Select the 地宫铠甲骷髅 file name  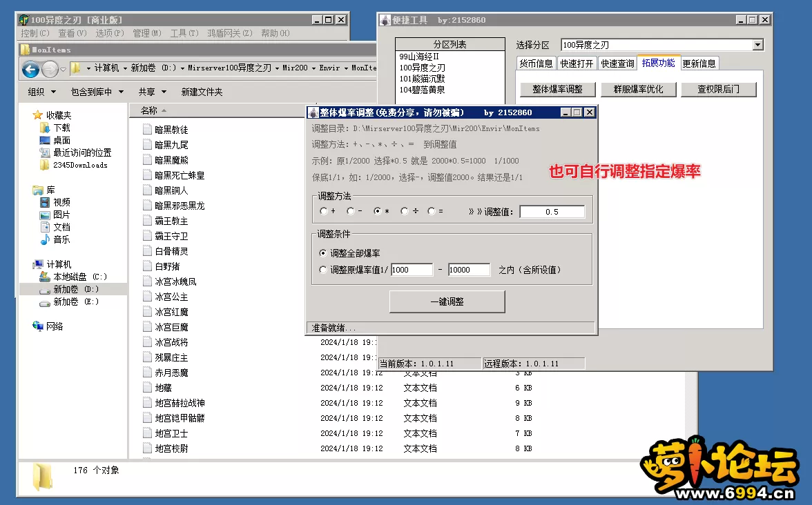180,418
